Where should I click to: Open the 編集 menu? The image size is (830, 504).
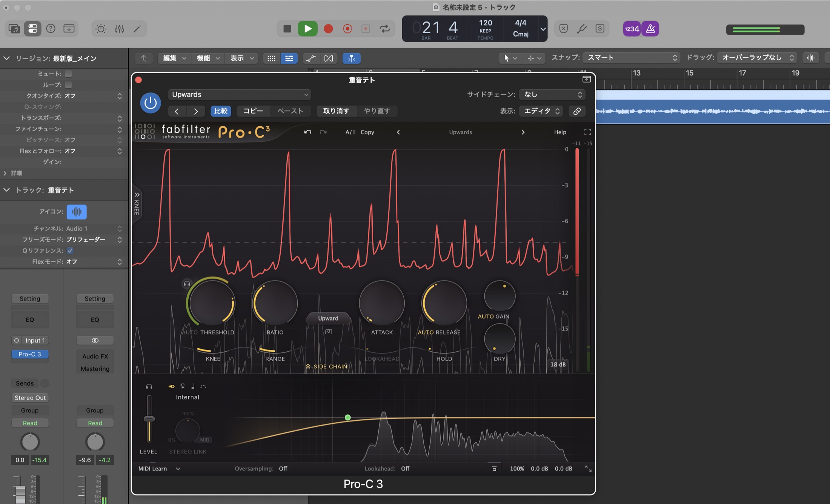pyautogui.click(x=174, y=58)
